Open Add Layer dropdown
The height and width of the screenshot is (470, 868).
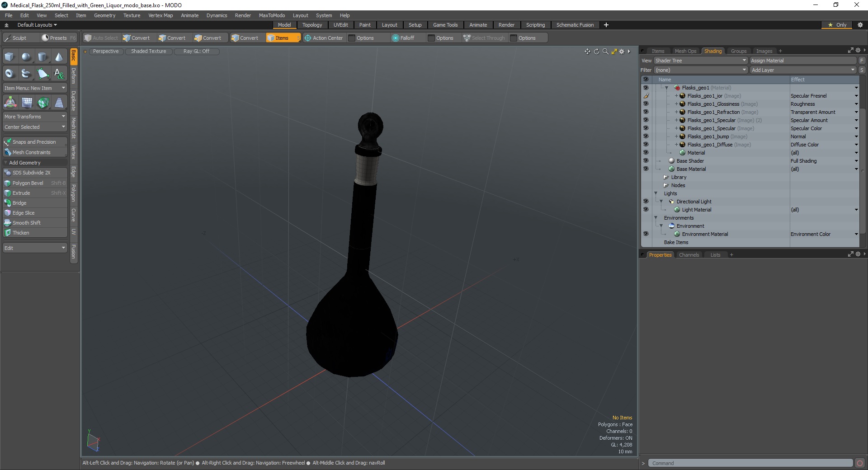[x=803, y=70]
